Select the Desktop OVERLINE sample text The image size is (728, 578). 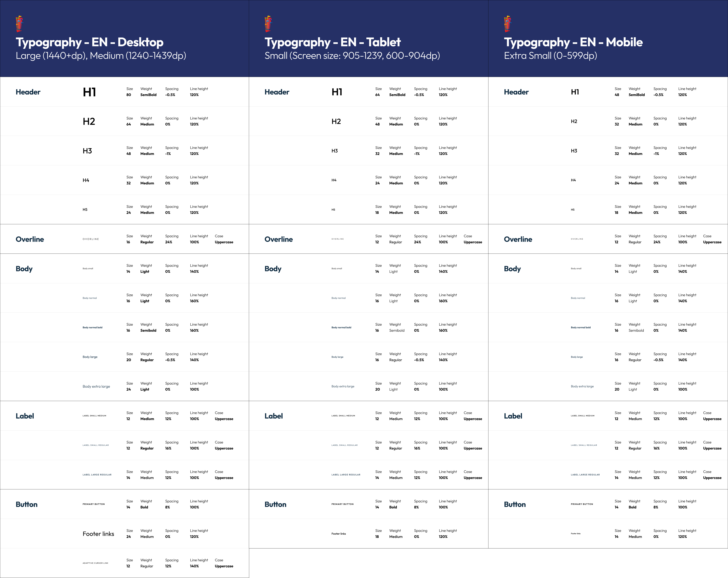coord(91,239)
